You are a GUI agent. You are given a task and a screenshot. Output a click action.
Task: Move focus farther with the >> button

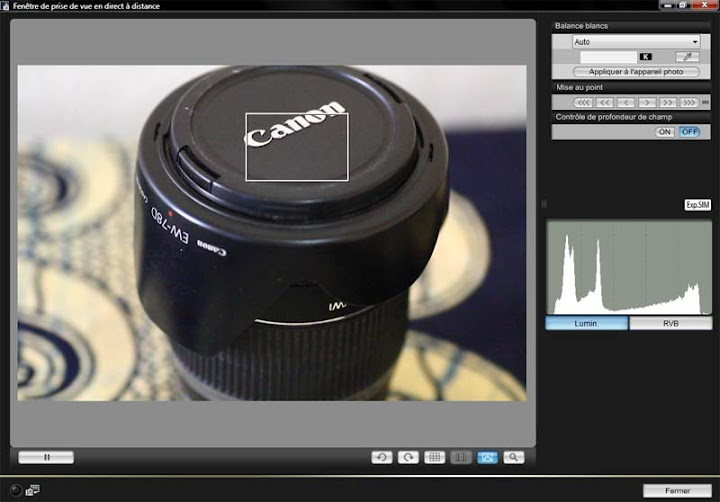[x=668, y=102]
